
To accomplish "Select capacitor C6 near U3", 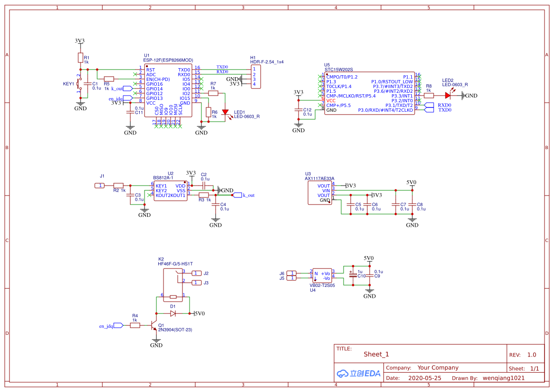I will pos(367,205).
